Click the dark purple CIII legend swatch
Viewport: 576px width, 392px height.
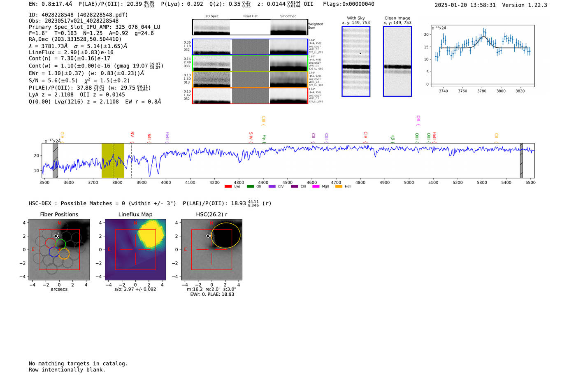295,186
